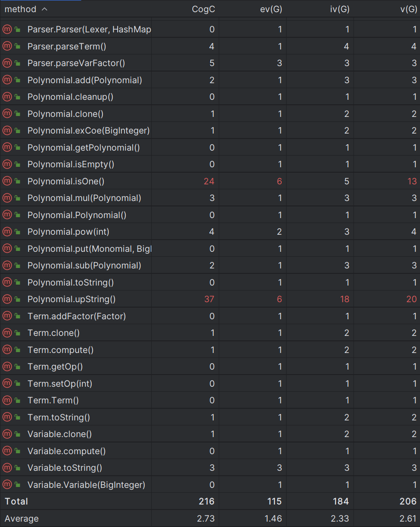Click public-access icon for Variable.Variable(BigInteger)
This screenshot has width=420, height=527.
[x=18, y=485]
